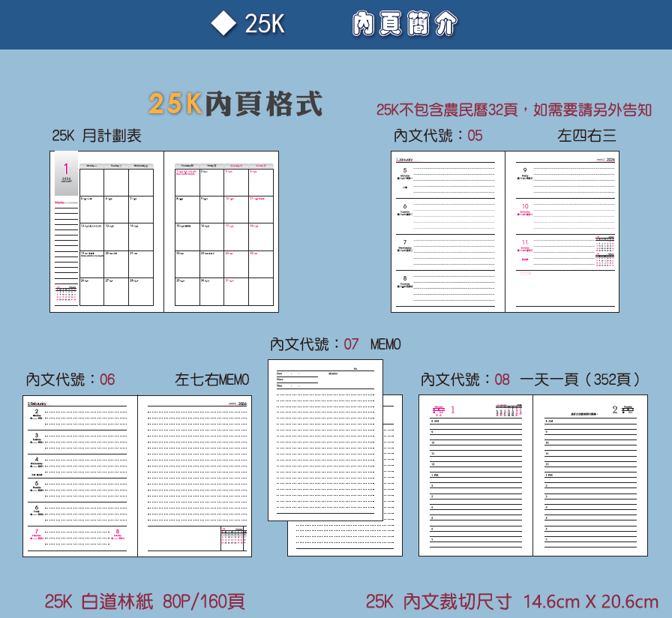Click the white diamond icon in header
The height and width of the screenshot is (618, 672).
coord(223,24)
